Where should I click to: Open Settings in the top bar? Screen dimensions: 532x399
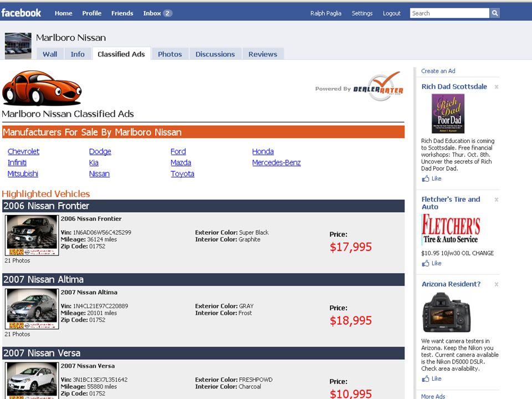coord(362,13)
